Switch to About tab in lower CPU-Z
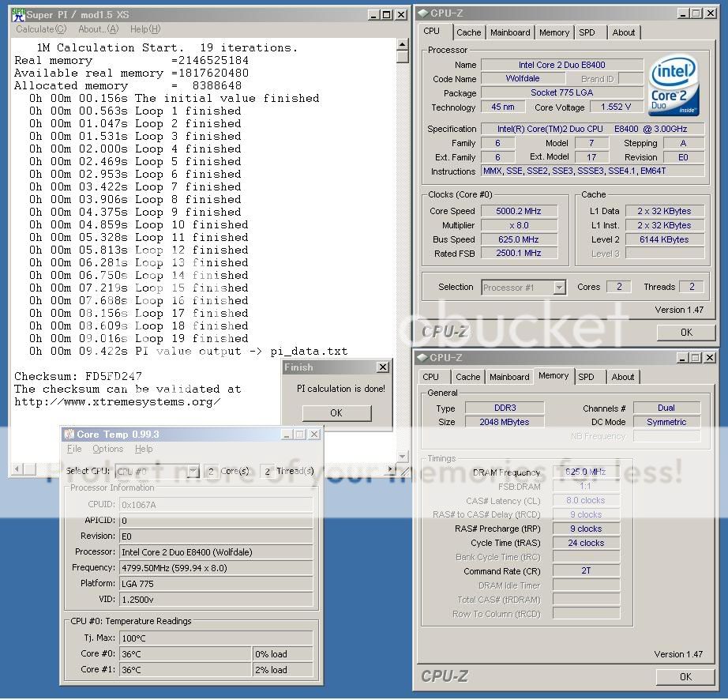The height and width of the screenshot is (700, 728). pyautogui.click(x=623, y=377)
